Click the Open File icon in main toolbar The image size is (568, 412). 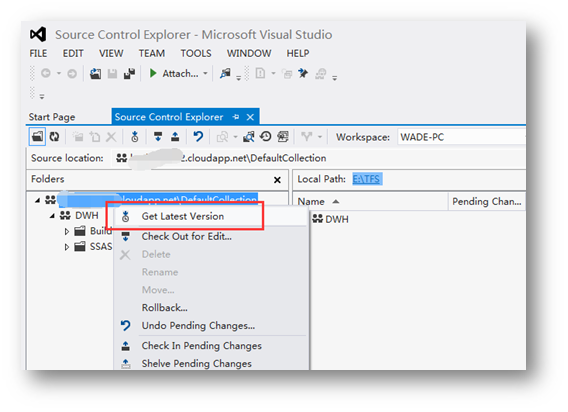tap(95, 74)
